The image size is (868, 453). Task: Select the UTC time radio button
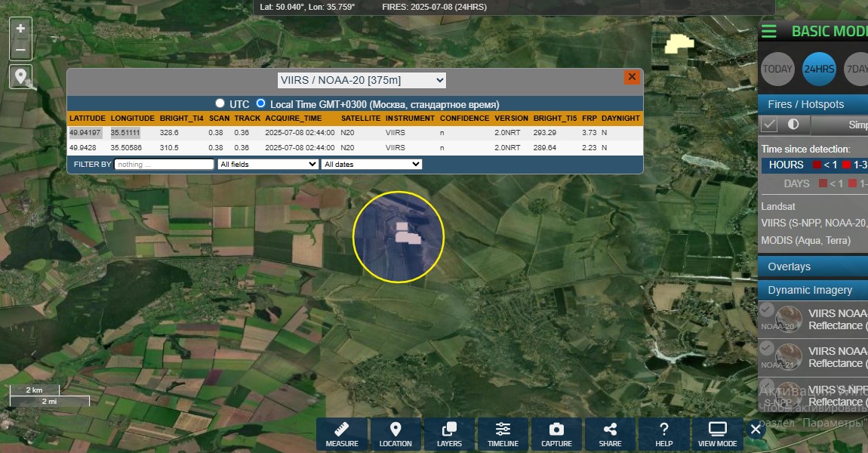click(x=220, y=103)
